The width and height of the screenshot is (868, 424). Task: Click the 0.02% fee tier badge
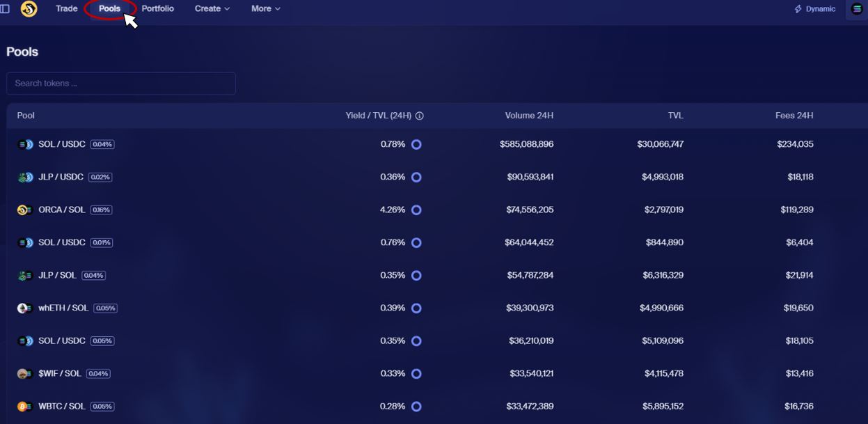(x=100, y=178)
